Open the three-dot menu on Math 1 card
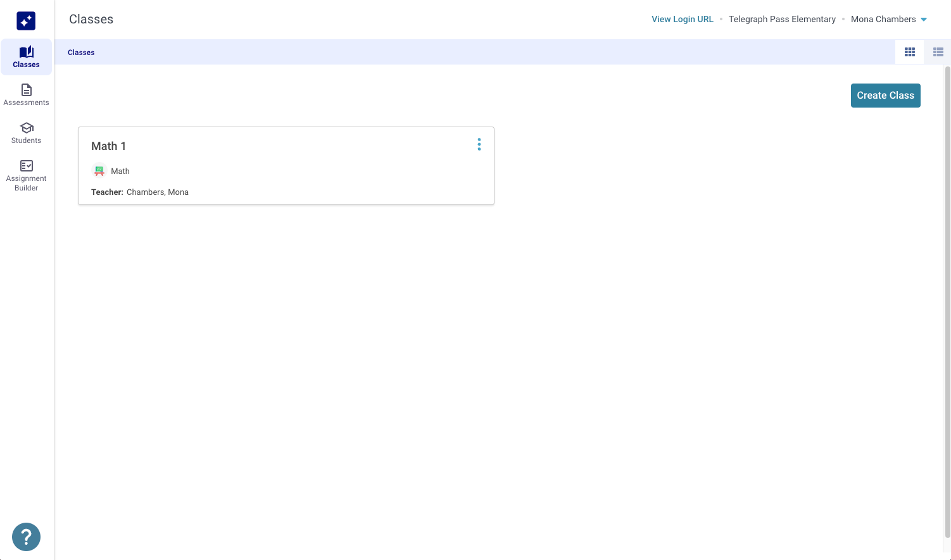This screenshot has height=560, width=951. (x=479, y=145)
